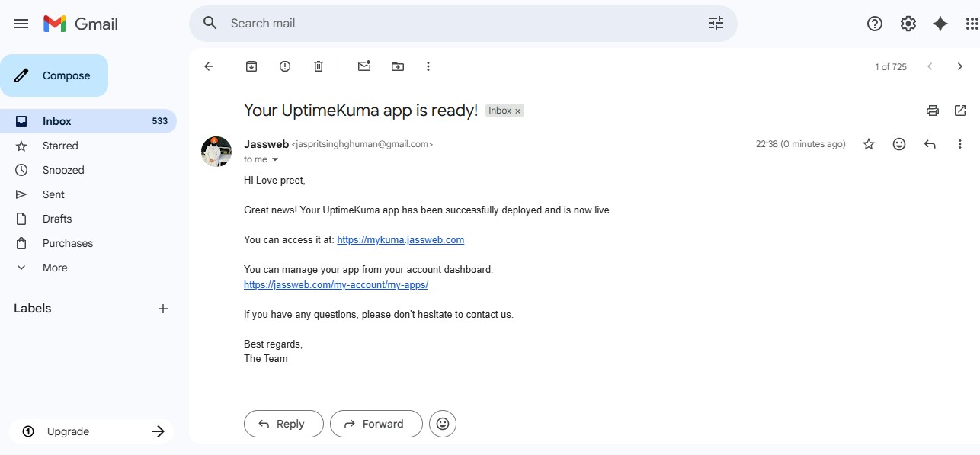Open the Sent folder
The height and width of the screenshot is (455, 980).
coord(88,194)
